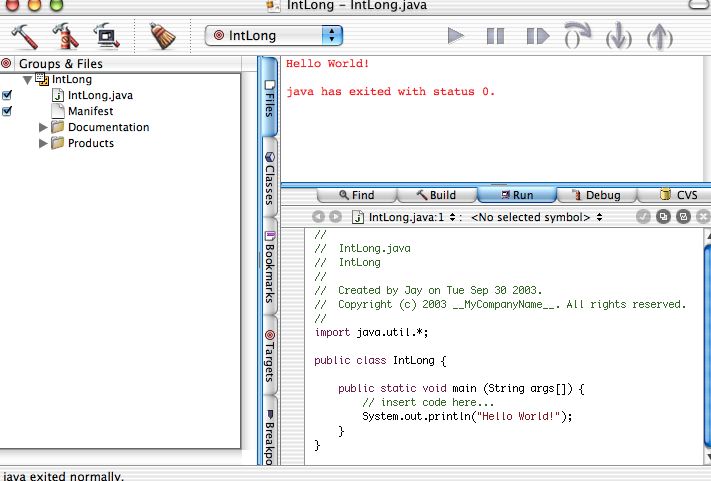This screenshot has width=711, height=481.
Task: Click the '// insert code here...' comment
Action: point(428,402)
